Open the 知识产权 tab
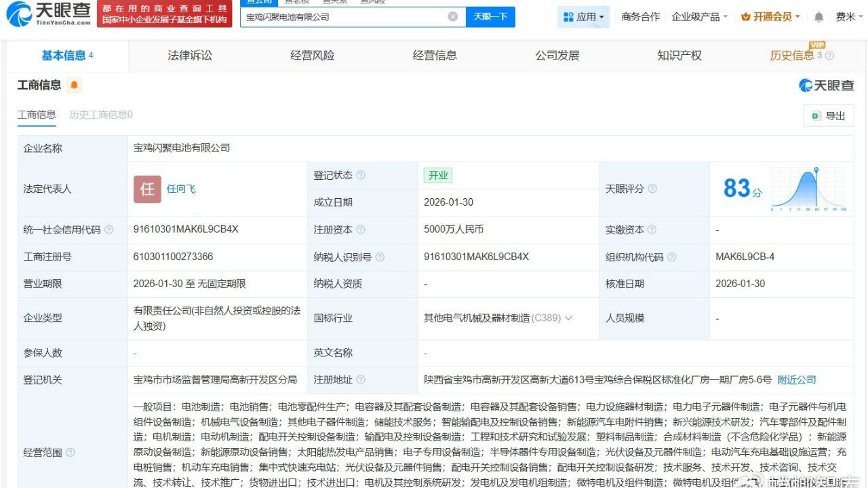This screenshot has width=868, height=488. pyautogui.click(x=679, y=56)
